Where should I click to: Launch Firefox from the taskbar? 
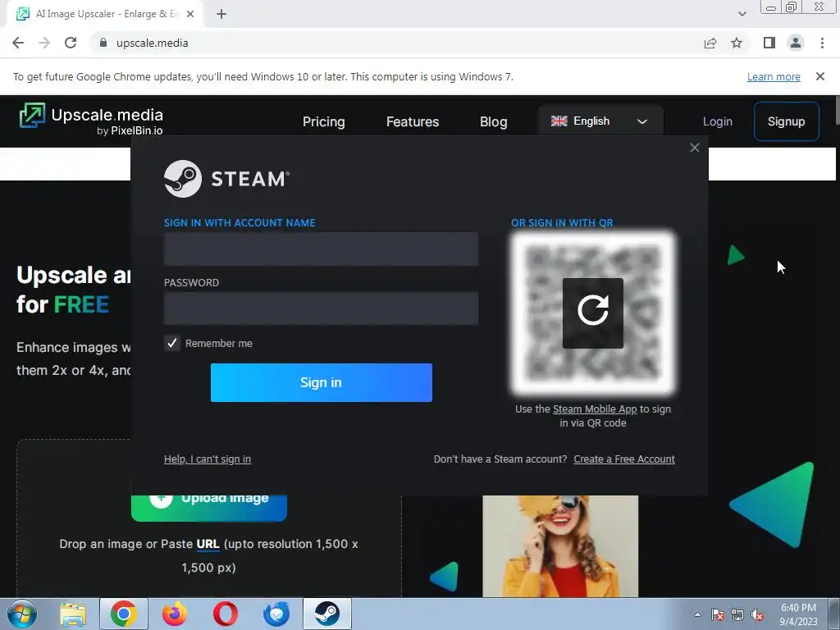pyautogui.click(x=175, y=614)
